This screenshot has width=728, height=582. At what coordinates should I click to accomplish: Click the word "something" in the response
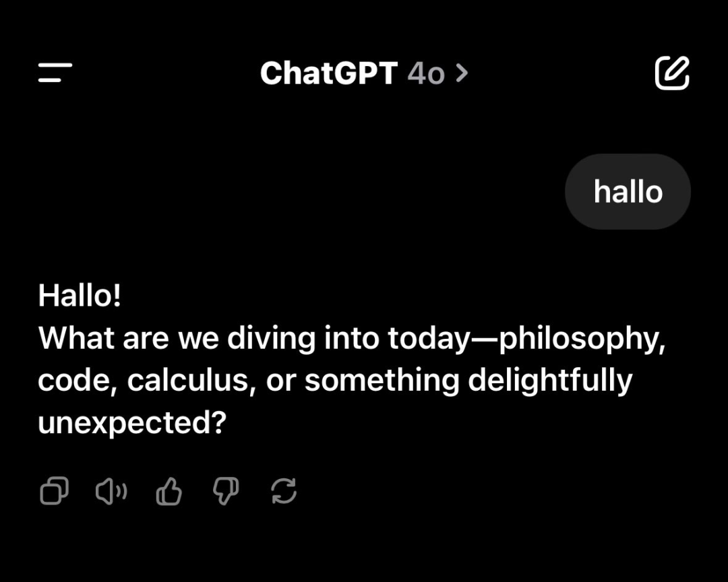[x=382, y=381]
